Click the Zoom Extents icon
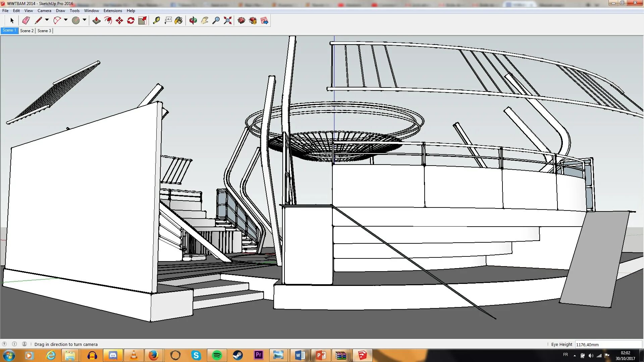The width and height of the screenshot is (644, 362). (228, 21)
